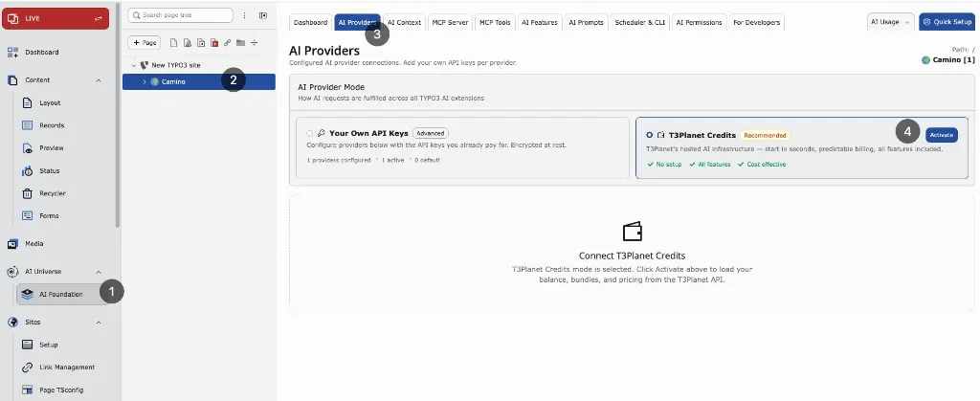
Task: Collapse the New TYPO3 site tree node
Action: coord(134,65)
